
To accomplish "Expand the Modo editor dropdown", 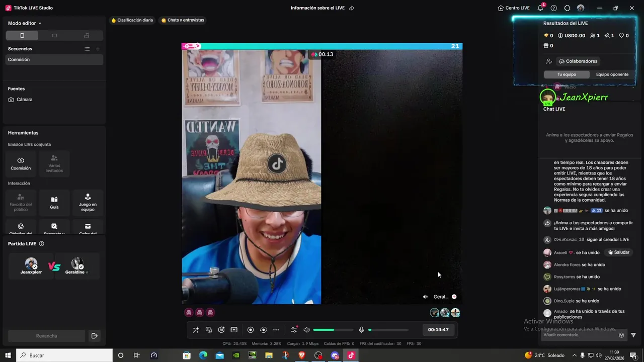I will tap(25, 23).
